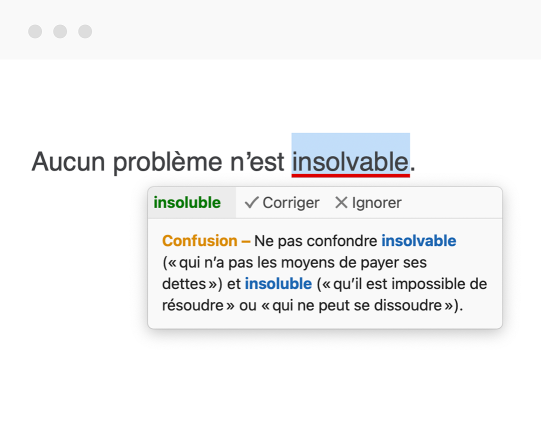Open the blue insoluble definition link
The image size is (541, 433).
[278, 284]
